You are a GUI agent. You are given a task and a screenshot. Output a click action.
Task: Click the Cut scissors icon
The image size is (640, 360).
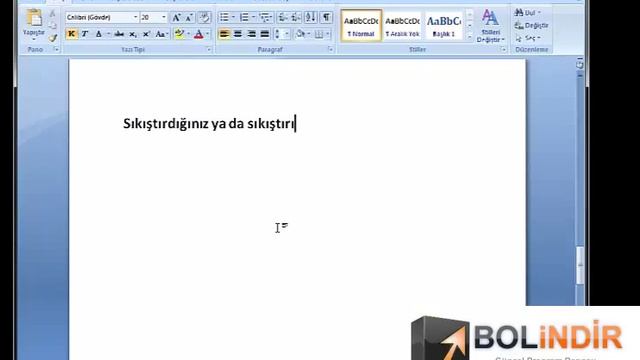(x=53, y=14)
